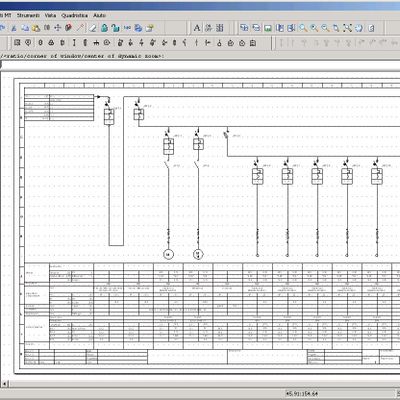Select the pink diagonal line tool

[x=80, y=28]
